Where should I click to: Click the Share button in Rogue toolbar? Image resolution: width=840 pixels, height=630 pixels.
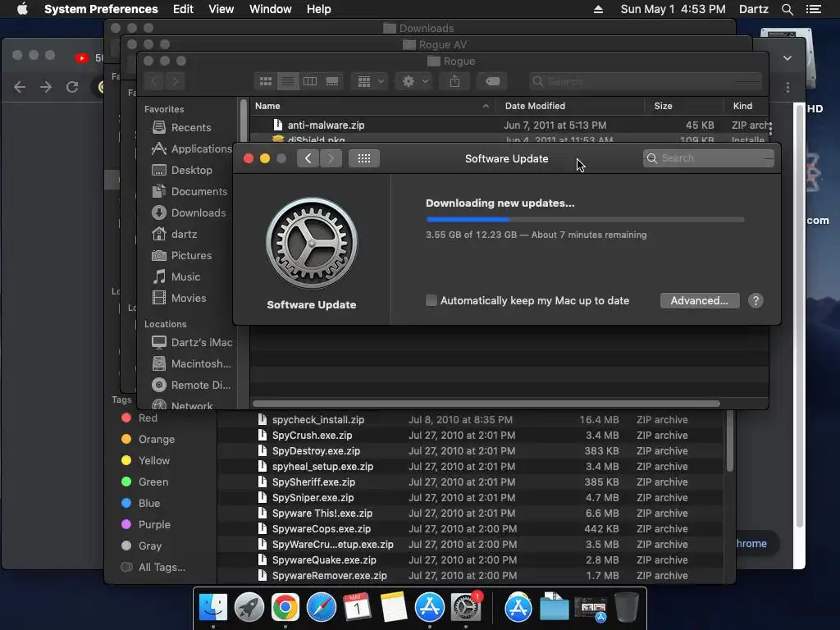coord(454,81)
